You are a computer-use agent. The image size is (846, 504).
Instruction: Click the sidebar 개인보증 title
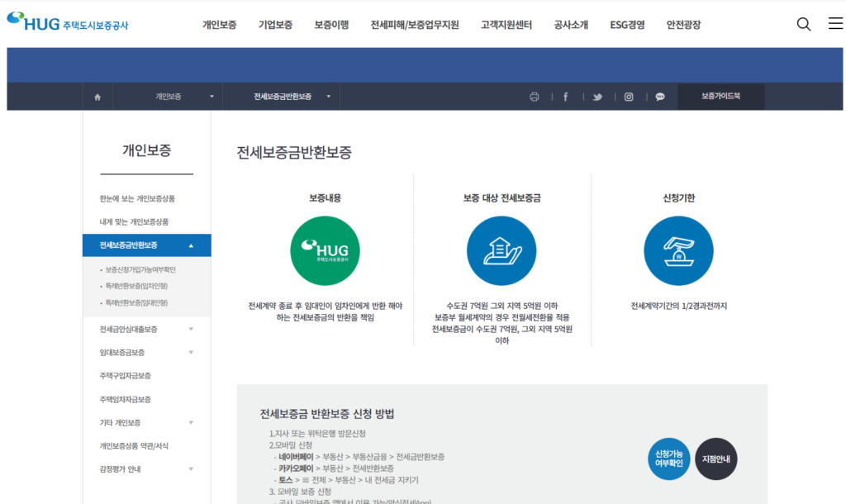(147, 150)
